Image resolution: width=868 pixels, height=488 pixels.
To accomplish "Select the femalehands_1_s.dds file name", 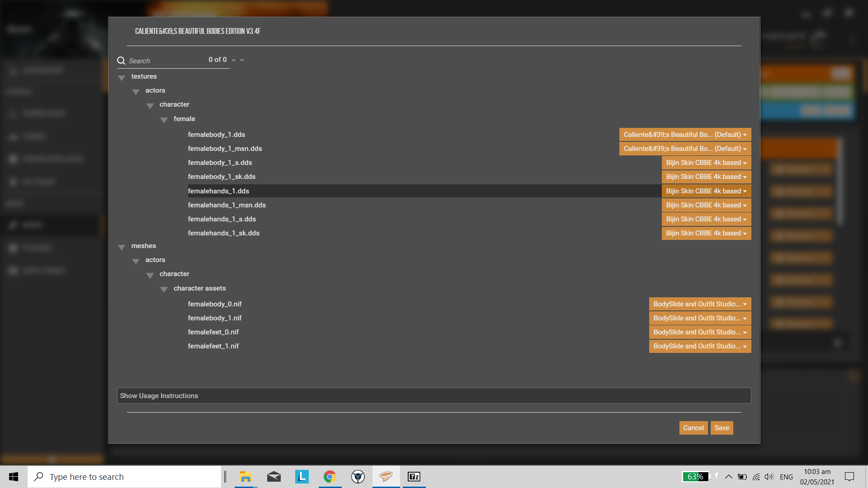I will click(222, 219).
